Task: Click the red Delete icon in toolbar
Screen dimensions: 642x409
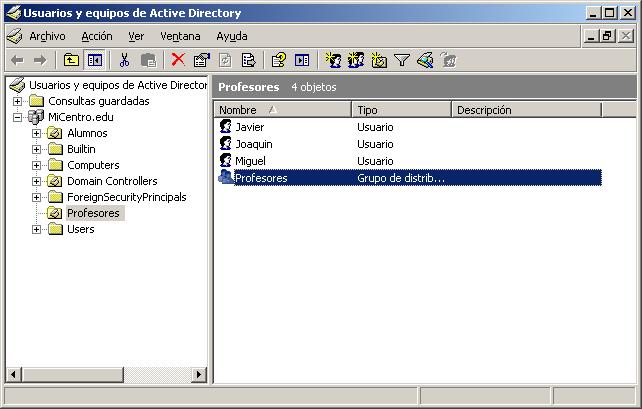Action: [178, 60]
